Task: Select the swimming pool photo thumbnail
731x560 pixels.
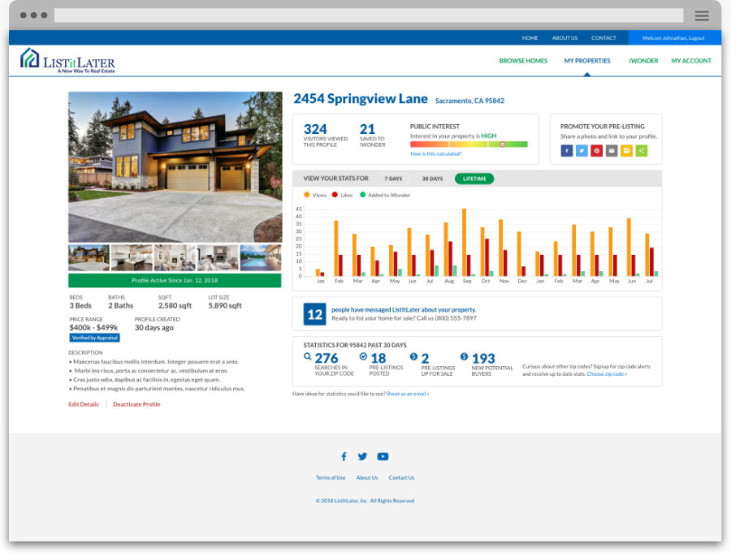Action: click(261, 257)
